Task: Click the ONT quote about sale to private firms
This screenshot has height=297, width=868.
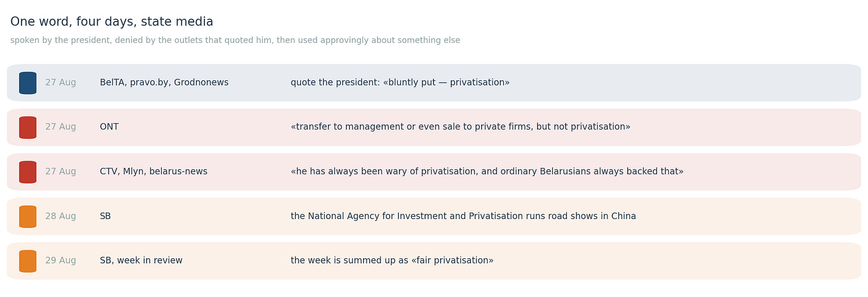Action: [460, 127]
